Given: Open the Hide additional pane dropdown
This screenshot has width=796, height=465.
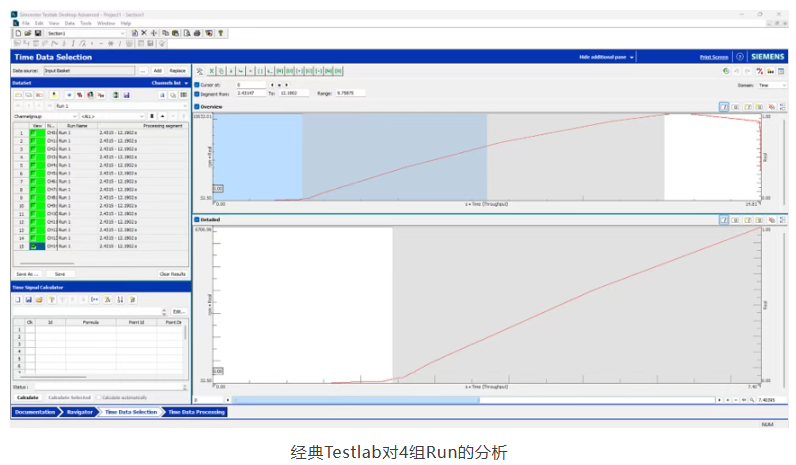Looking at the screenshot, I should point(607,57).
